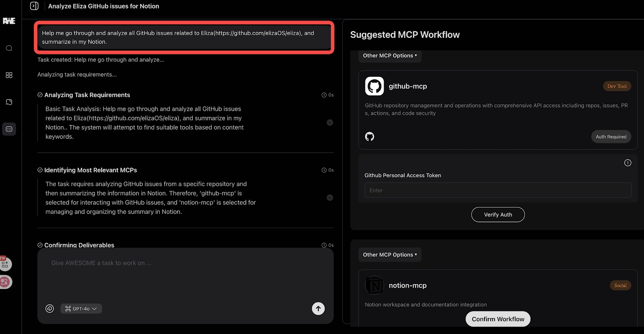Click the Confirm Workflow button
This screenshot has width=644, height=334.
point(498,319)
